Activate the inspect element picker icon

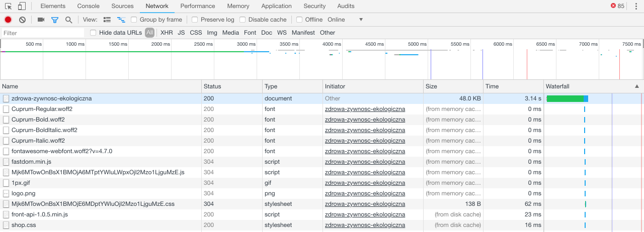[9, 6]
